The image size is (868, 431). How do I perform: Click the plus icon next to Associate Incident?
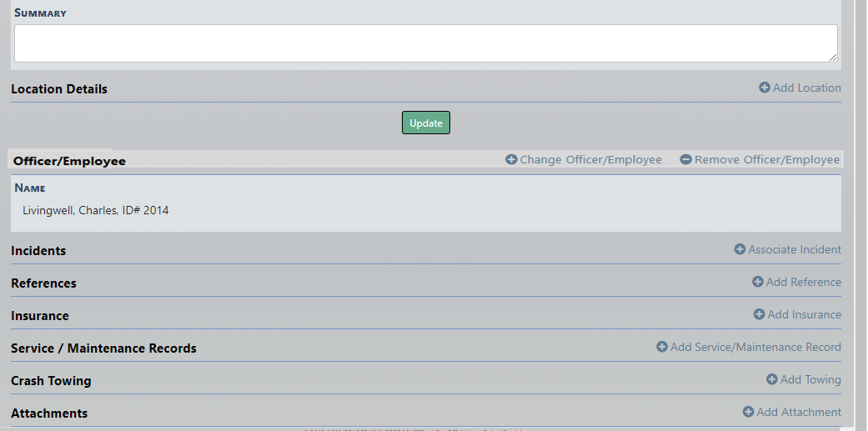[740, 249]
